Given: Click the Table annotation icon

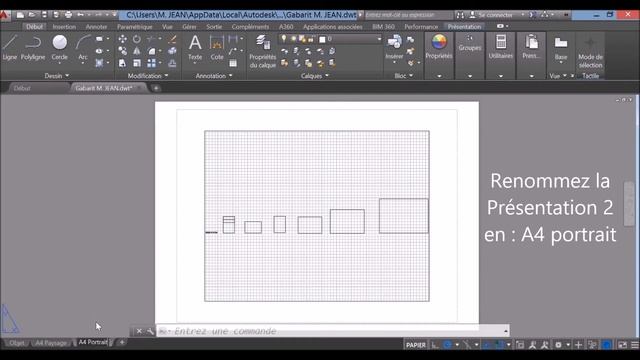Looking at the screenshot, I should 233,63.
